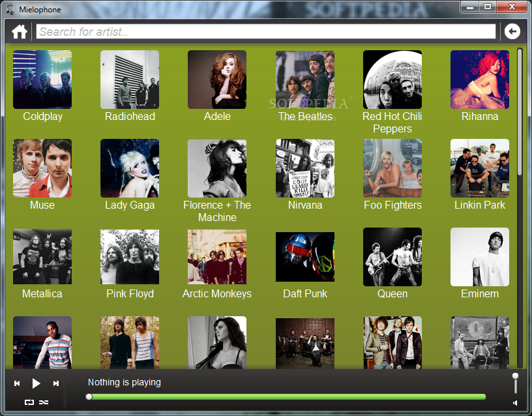Skip to next track
The height and width of the screenshot is (416, 532).
coord(56,383)
